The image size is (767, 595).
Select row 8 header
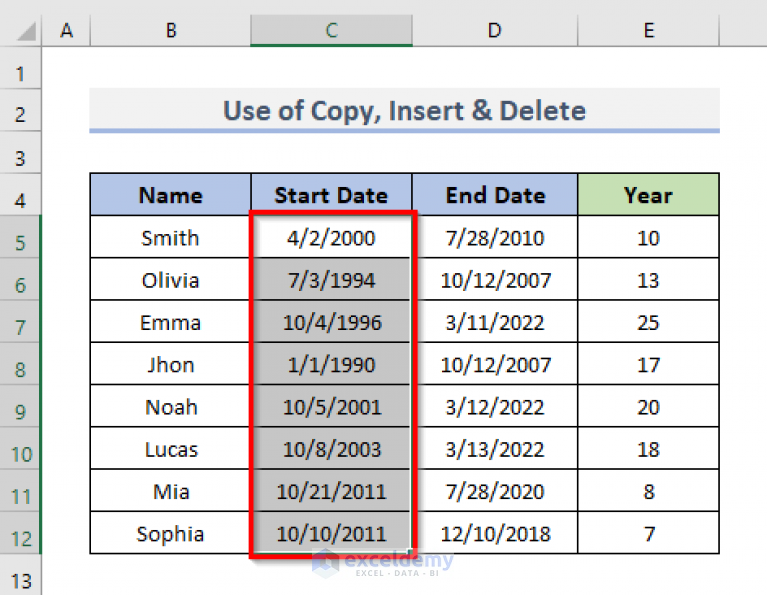click(20, 364)
